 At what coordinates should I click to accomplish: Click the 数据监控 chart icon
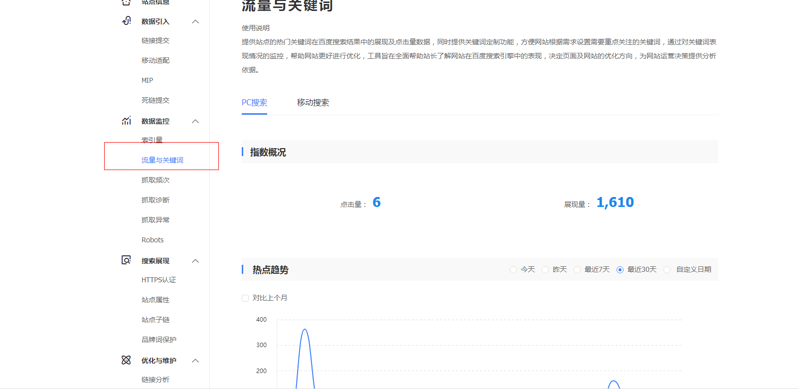[x=126, y=121]
